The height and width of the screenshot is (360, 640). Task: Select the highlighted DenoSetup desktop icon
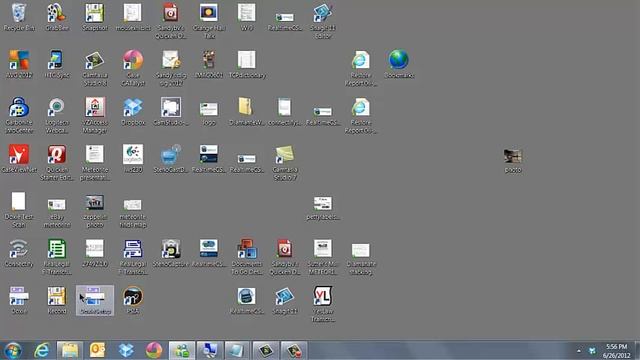(95, 300)
